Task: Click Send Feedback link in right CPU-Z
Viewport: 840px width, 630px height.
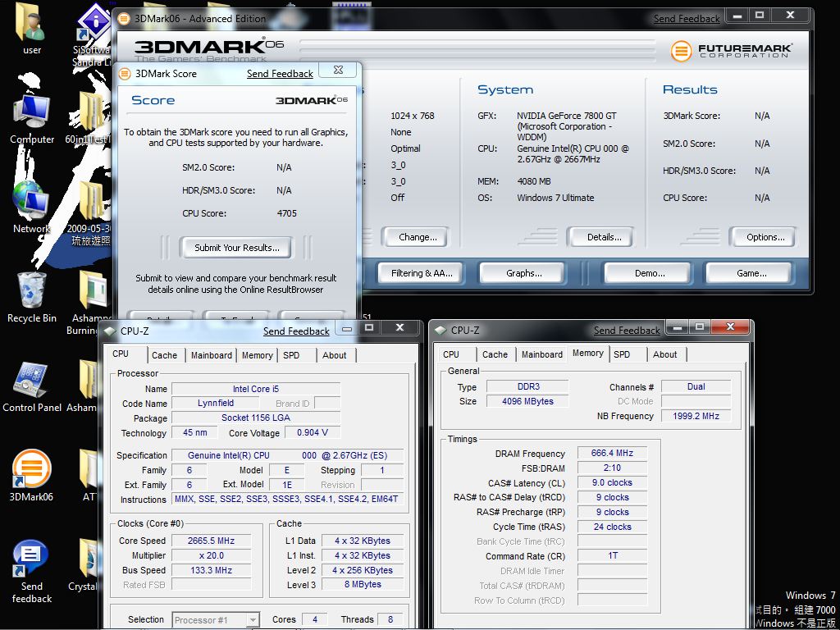Action: coord(626,331)
